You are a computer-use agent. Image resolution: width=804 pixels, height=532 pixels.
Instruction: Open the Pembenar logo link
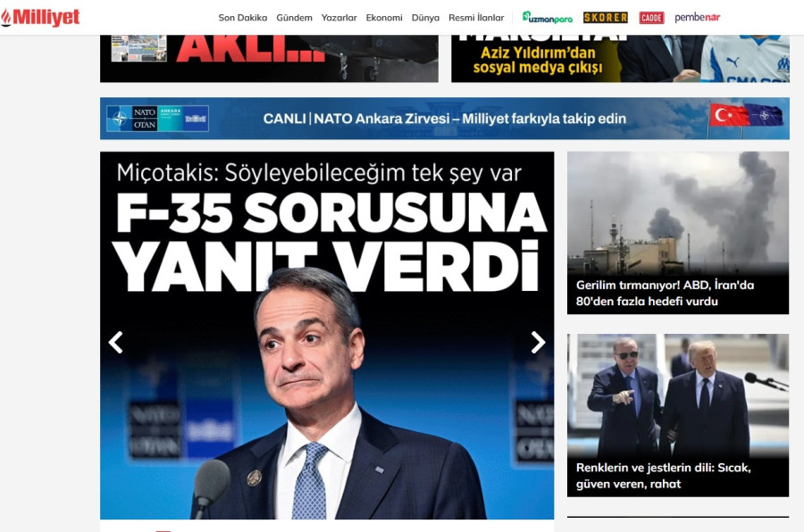coord(698,18)
